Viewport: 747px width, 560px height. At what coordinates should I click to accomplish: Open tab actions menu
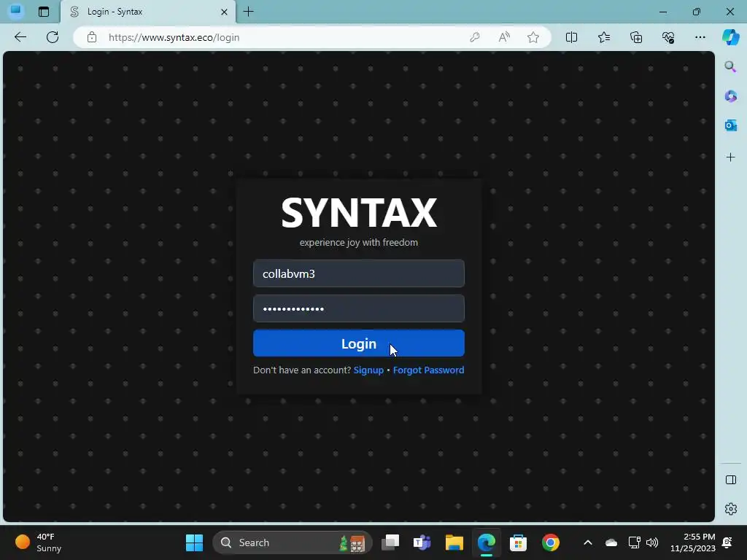click(x=44, y=12)
